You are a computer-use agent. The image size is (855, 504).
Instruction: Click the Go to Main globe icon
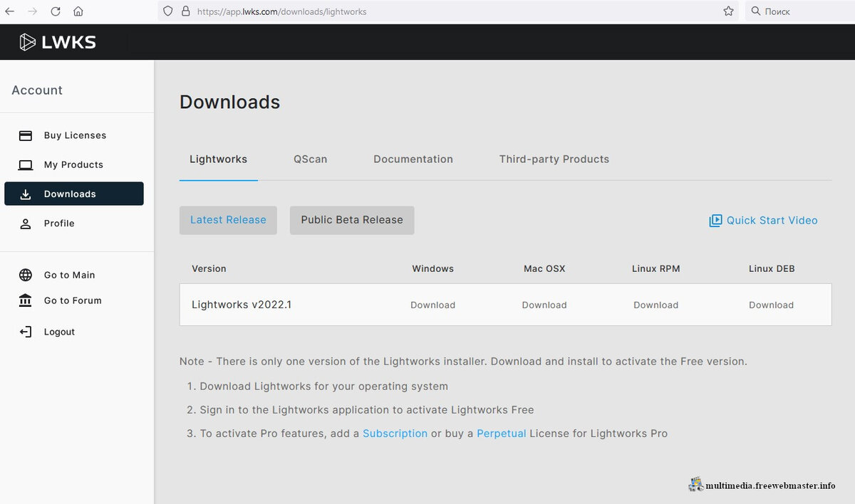pyautogui.click(x=26, y=275)
